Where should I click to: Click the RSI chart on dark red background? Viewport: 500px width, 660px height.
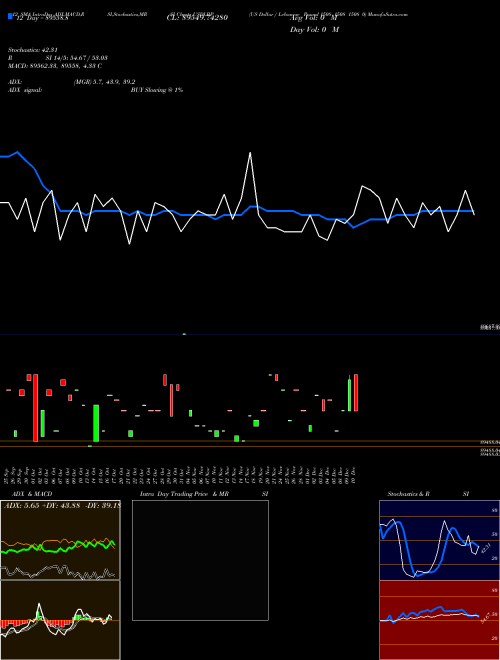pos(439,620)
